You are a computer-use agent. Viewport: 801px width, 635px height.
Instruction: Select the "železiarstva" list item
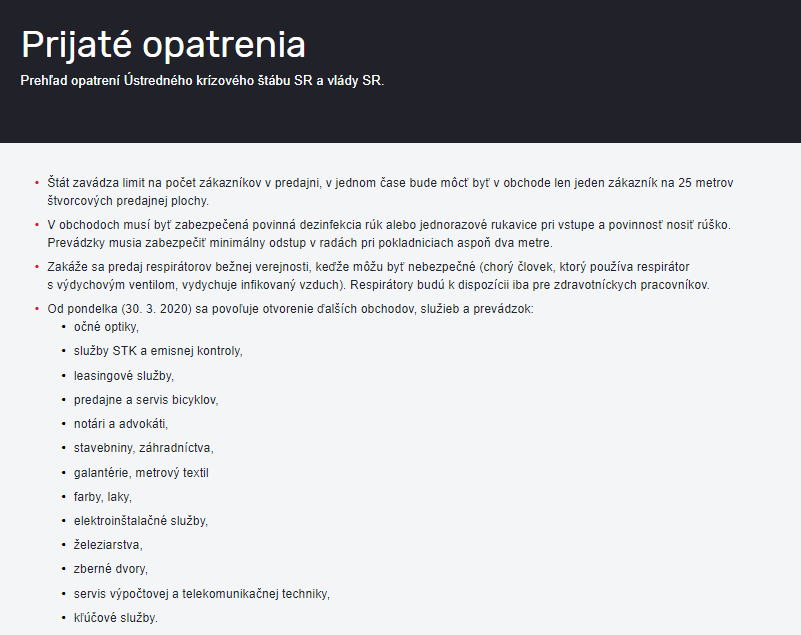tap(108, 545)
